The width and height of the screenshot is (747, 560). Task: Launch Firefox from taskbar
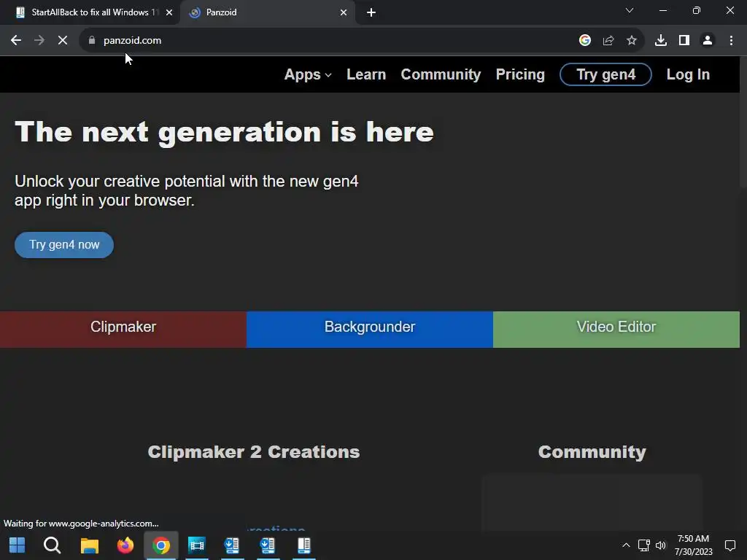tap(125, 545)
